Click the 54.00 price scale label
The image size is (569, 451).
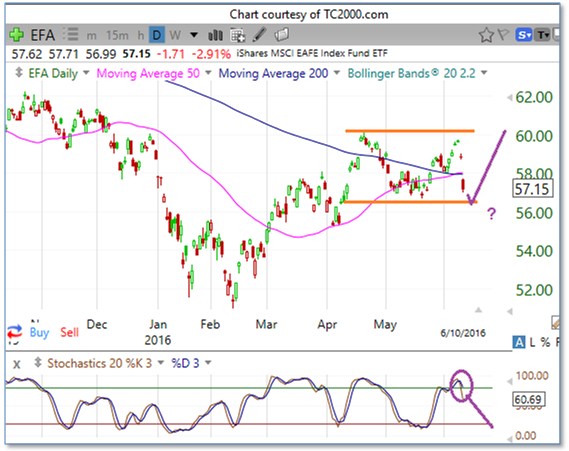[534, 251]
